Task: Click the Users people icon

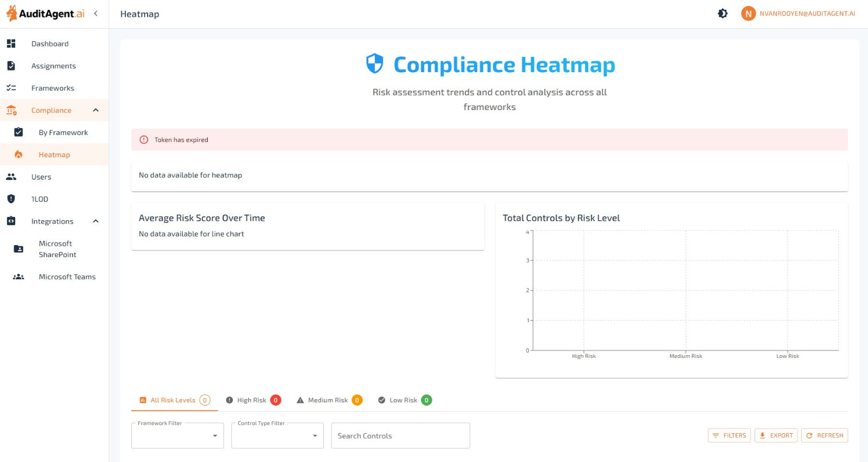Action: (x=11, y=177)
